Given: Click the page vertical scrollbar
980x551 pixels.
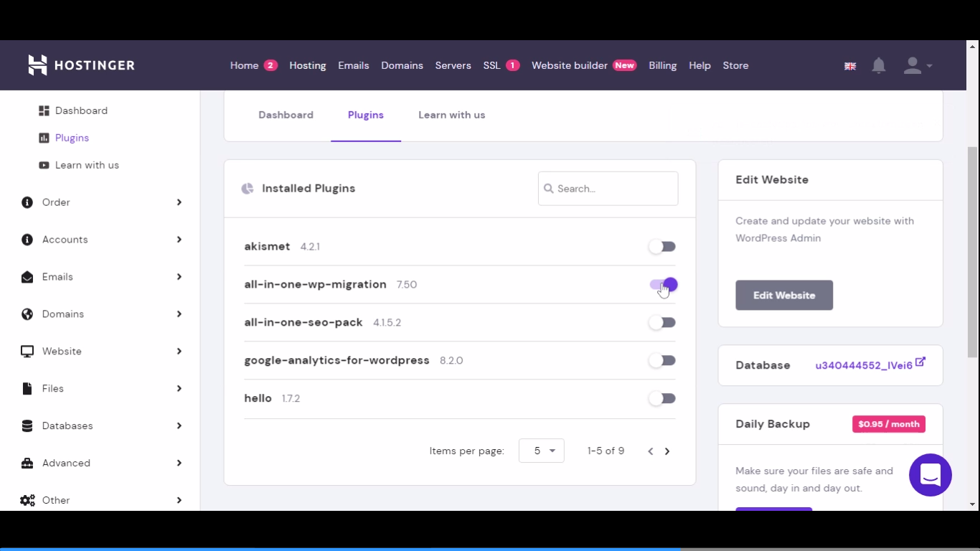Looking at the screenshot, I should (972, 251).
